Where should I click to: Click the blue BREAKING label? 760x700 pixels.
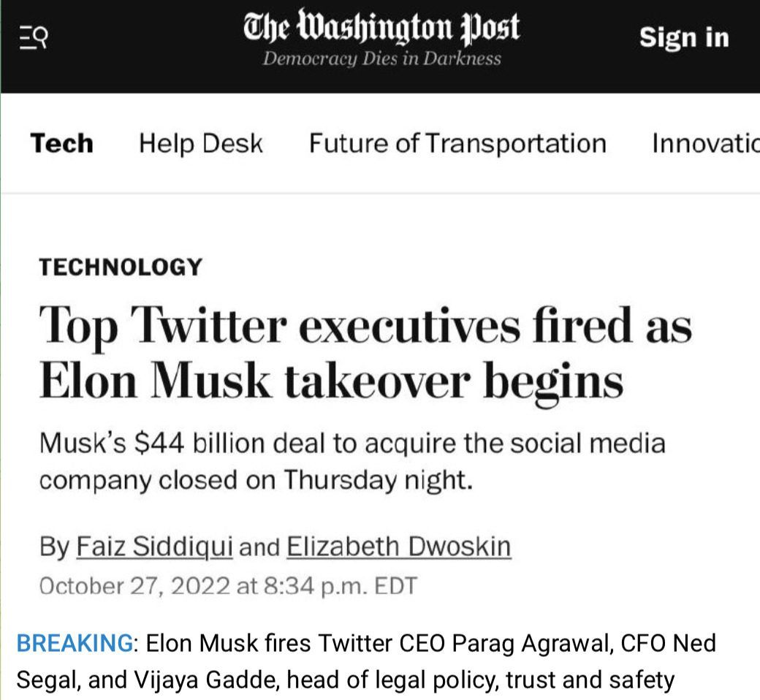(x=75, y=643)
